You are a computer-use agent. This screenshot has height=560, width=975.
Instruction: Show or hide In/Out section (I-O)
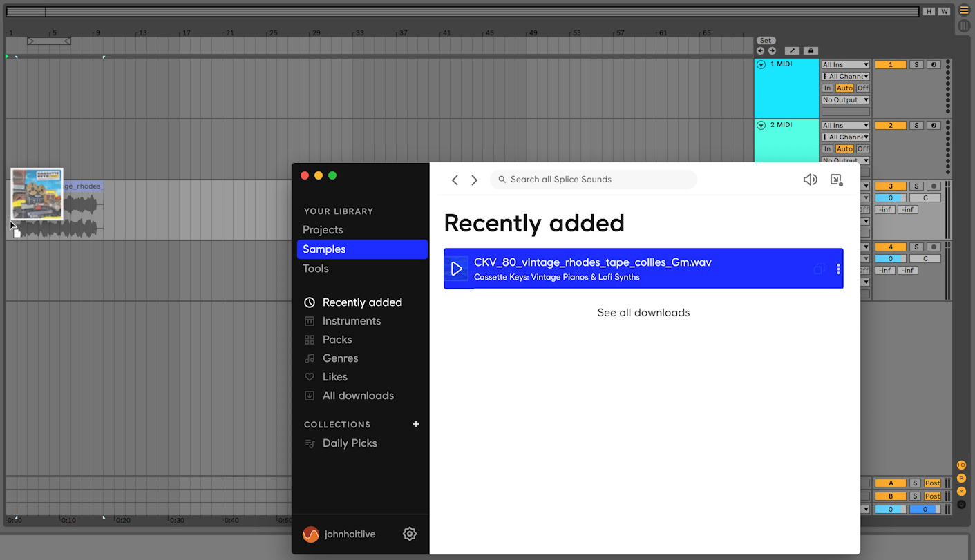(961, 465)
